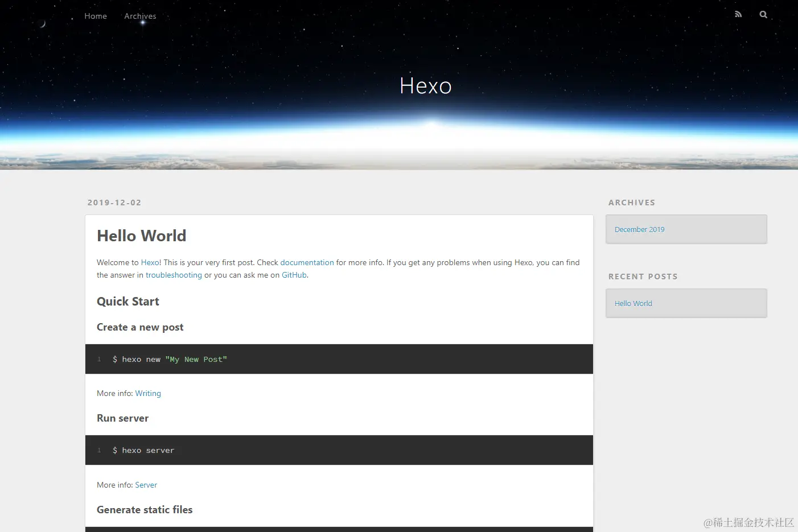Open the Hello World post title

(142, 236)
